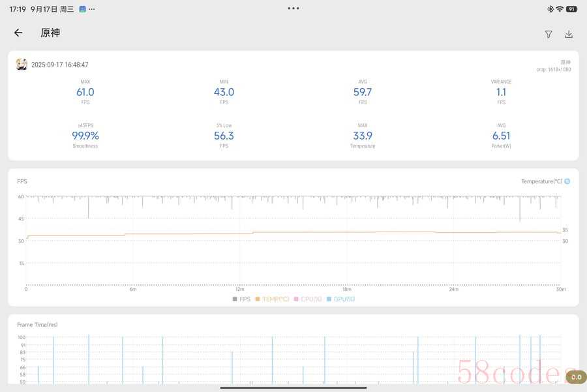Tap the VARIANCE value 1.1
Screen dimensions: 587x392
tap(501, 92)
